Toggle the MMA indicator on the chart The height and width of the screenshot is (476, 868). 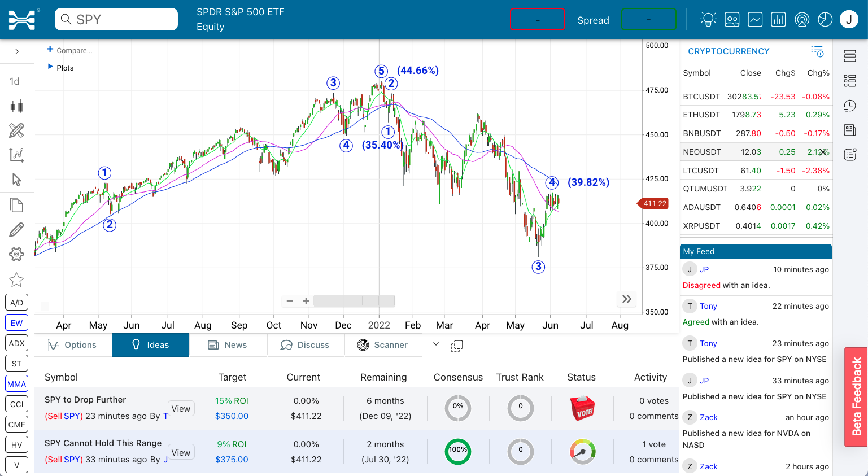pyautogui.click(x=16, y=384)
